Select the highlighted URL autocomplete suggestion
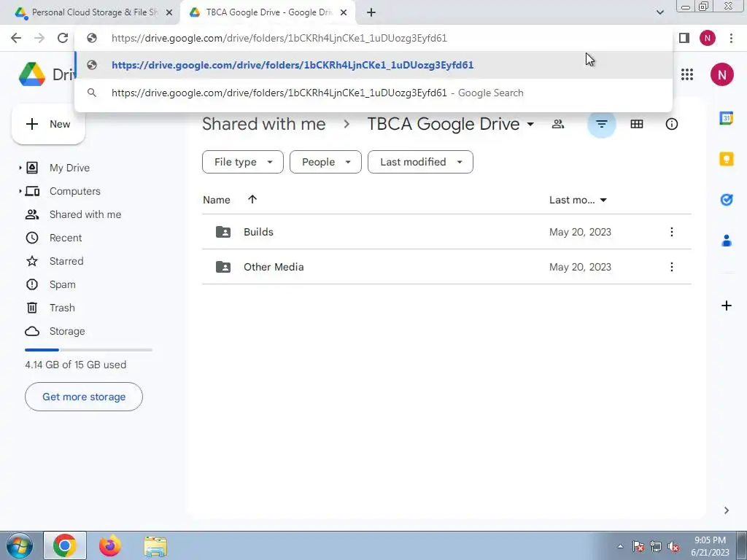The width and height of the screenshot is (747, 560). pyautogui.click(x=373, y=65)
